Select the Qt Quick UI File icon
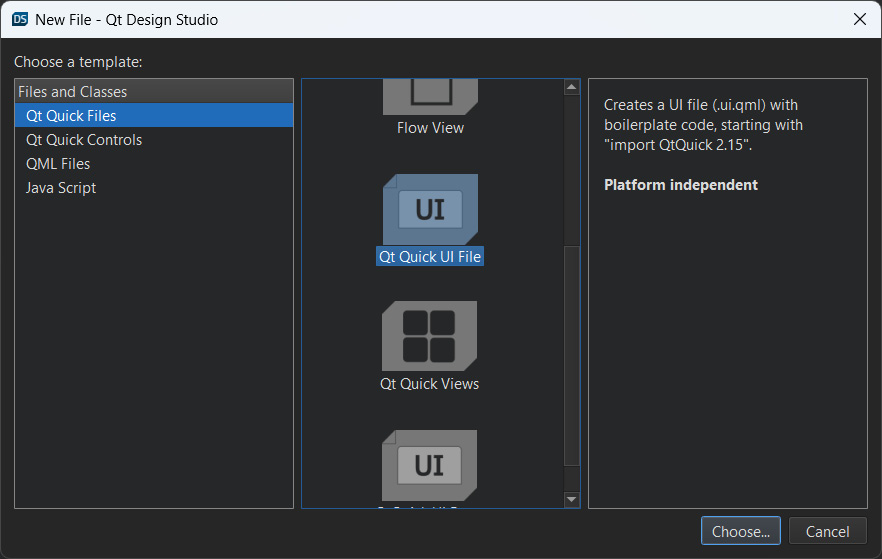This screenshot has height=559, width=882. 430,209
